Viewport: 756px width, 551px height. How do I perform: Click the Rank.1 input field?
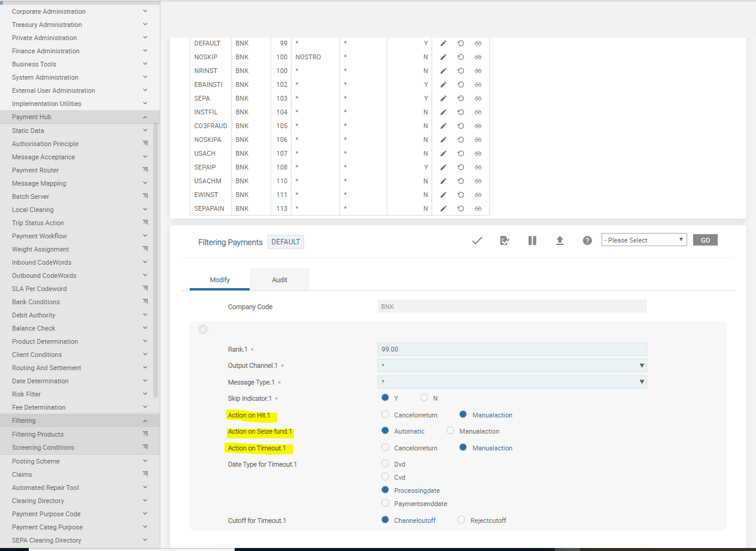[x=512, y=349]
